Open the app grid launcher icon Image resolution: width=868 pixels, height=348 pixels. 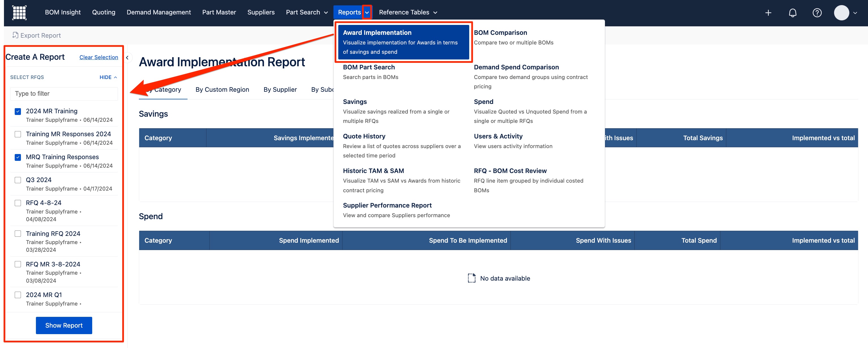(19, 12)
